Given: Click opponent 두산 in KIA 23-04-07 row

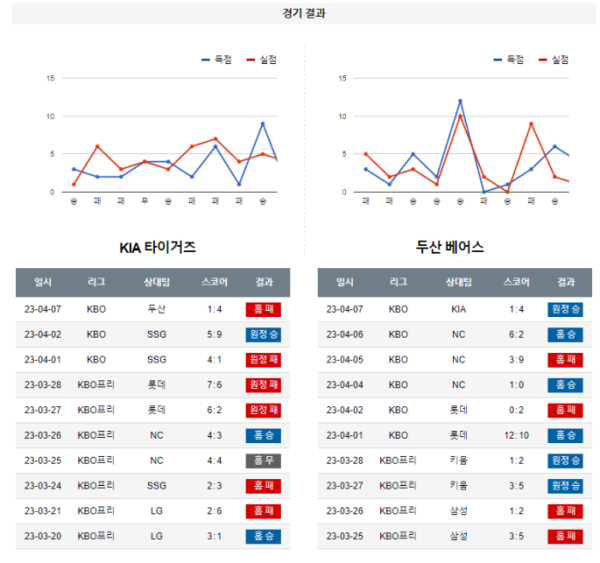Looking at the screenshot, I should (157, 309).
